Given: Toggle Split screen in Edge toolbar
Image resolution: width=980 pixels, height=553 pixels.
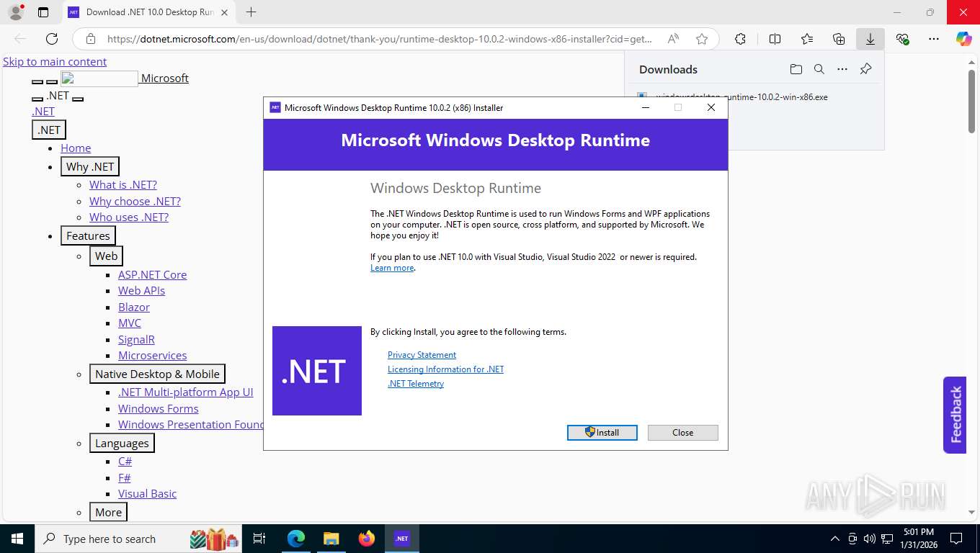Looking at the screenshot, I should 775,39.
